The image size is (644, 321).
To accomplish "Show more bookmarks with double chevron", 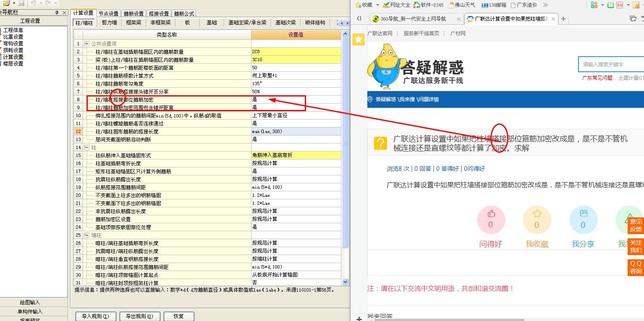I will (x=545, y=5).
